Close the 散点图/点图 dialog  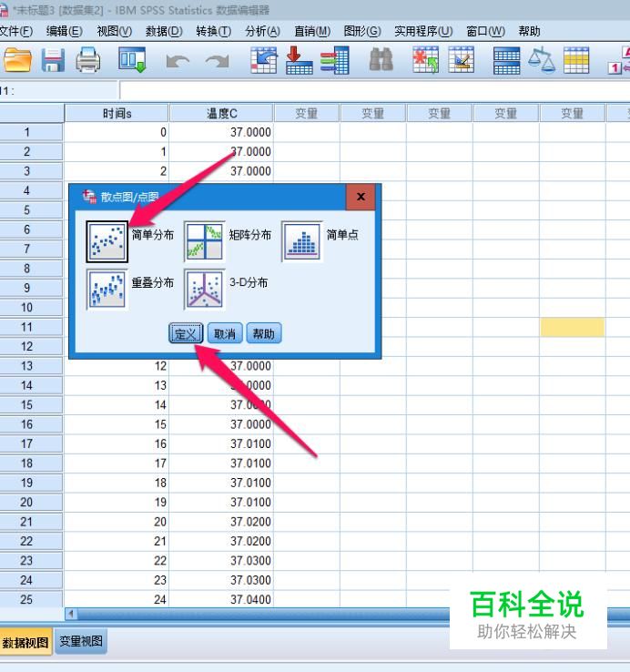pos(361,197)
